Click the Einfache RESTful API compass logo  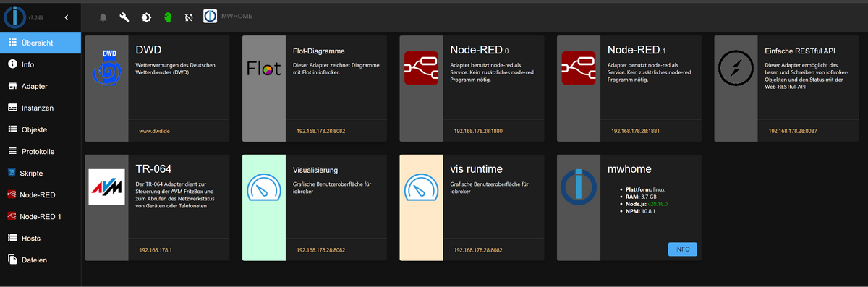pos(736,69)
